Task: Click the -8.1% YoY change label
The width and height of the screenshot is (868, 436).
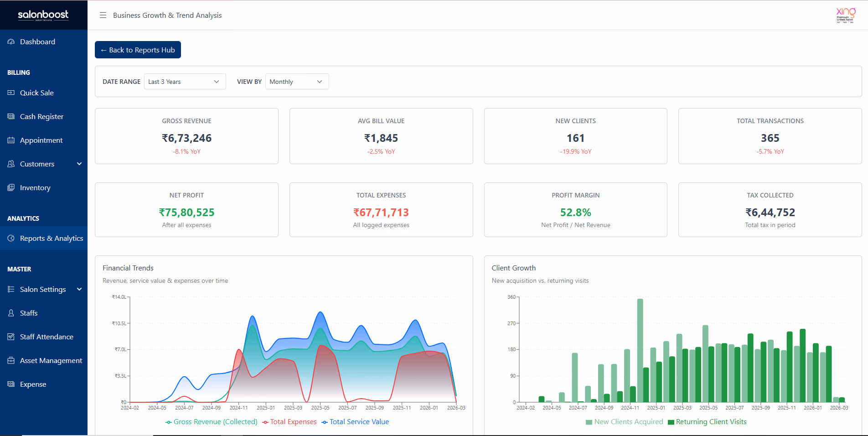Action: pyautogui.click(x=186, y=151)
